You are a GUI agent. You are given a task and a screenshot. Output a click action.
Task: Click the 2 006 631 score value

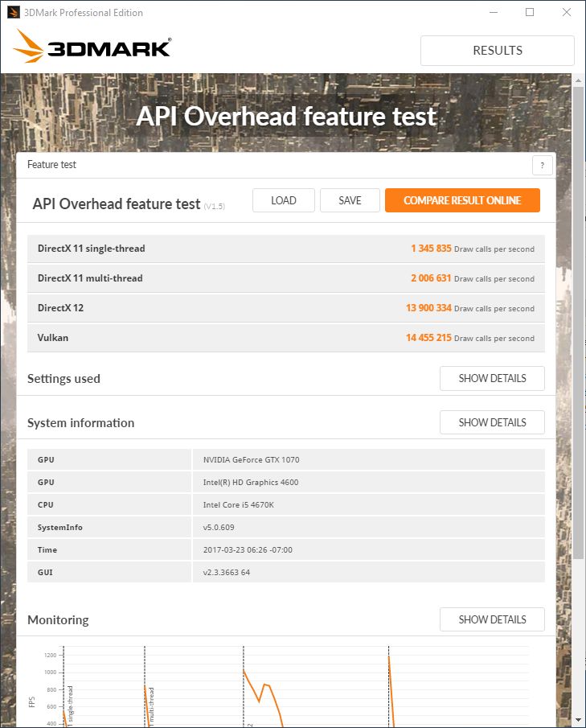tap(431, 278)
